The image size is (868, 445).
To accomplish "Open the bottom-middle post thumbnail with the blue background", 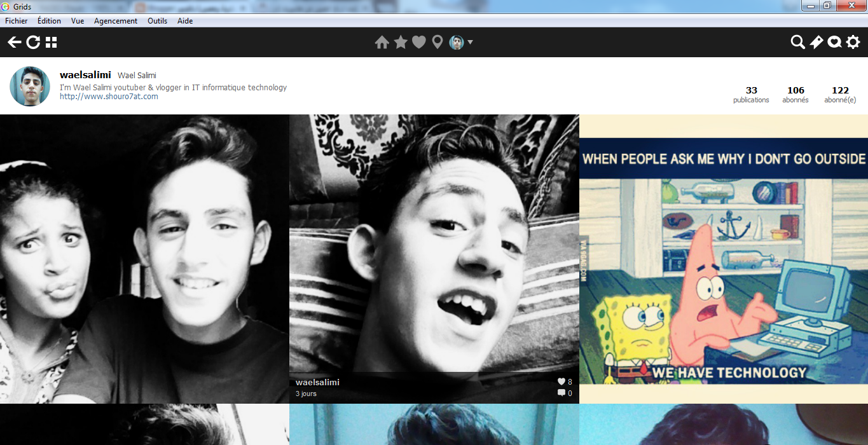I will (x=434, y=425).
